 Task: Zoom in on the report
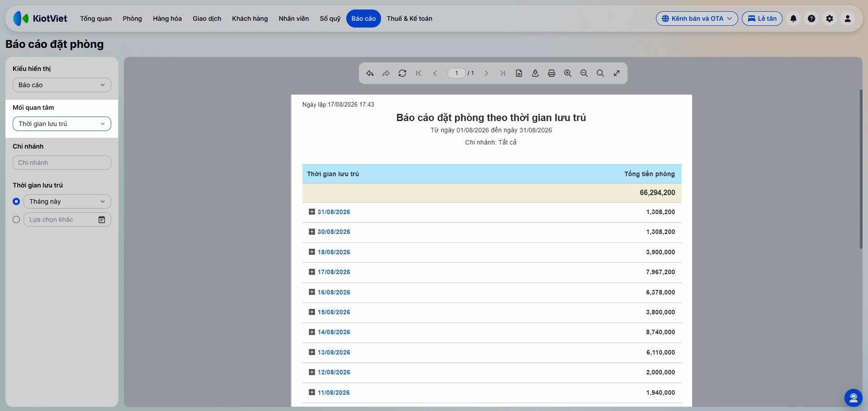568,73
